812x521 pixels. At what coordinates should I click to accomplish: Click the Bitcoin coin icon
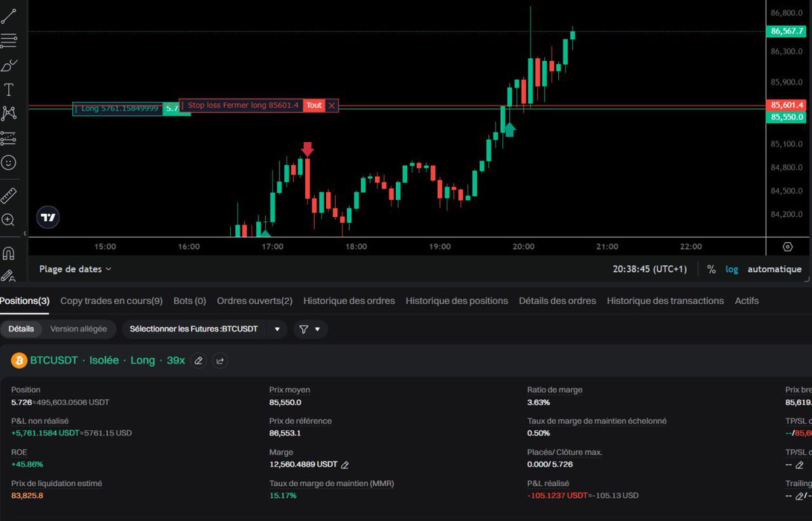(x=18, y=360)
